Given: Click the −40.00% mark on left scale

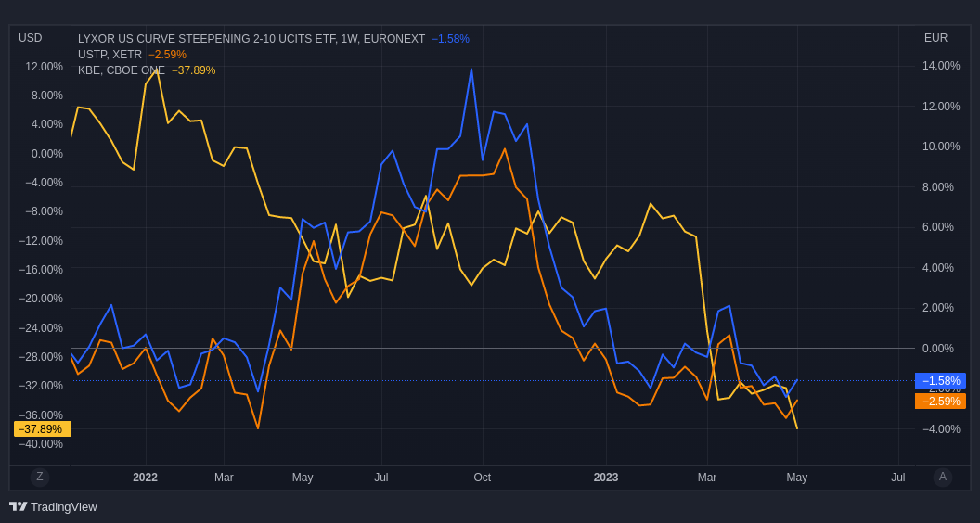Looking at the screenshot, I should click(x=41, y=444).
